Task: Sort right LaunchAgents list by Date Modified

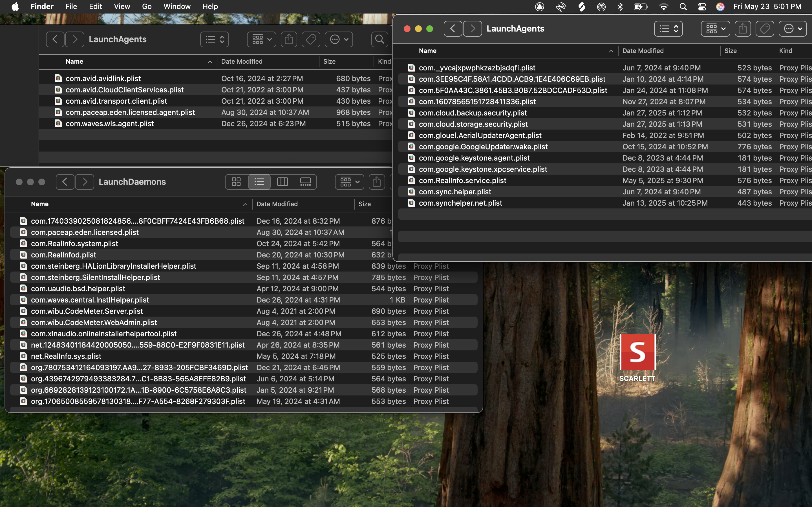Action: pyautogui.click(x=643, y=51)
